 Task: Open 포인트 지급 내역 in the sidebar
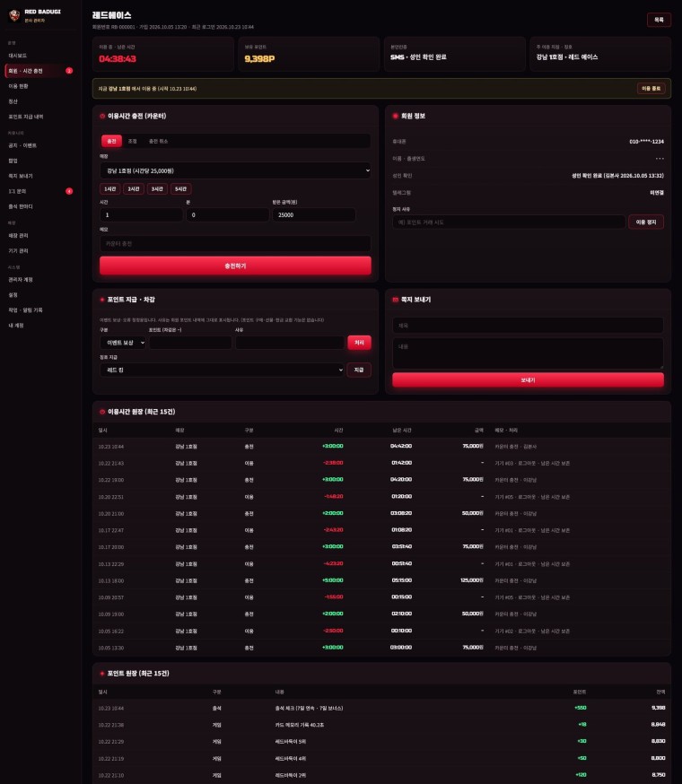[x=39, y=117]
